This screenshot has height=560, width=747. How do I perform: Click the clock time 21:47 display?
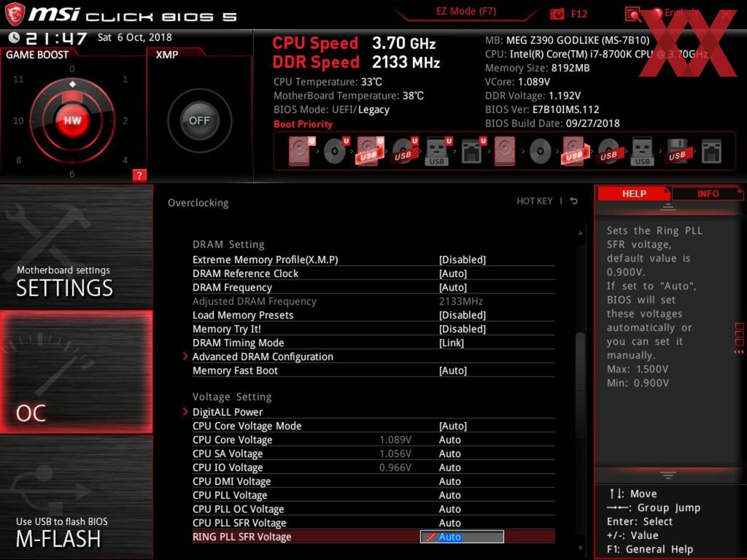point(56,38)
